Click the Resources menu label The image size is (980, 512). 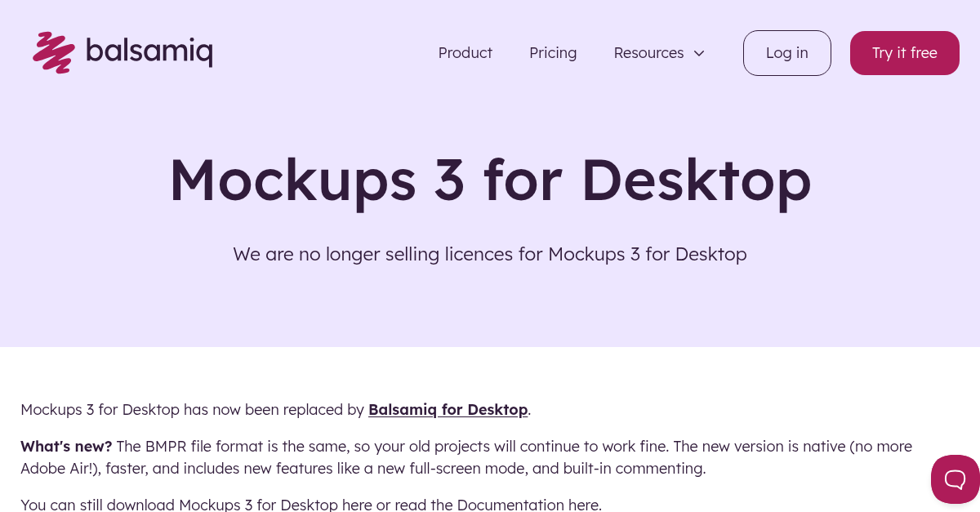click(x=648, y=52)
